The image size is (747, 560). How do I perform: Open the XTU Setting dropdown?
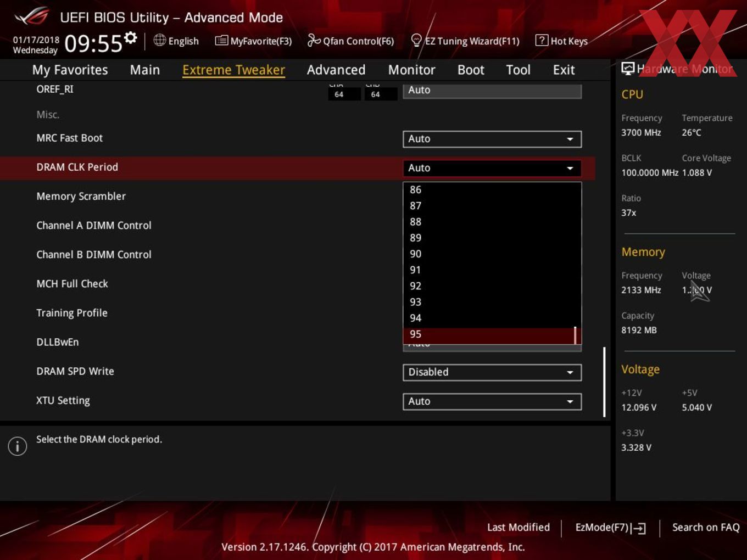point(492,401)
